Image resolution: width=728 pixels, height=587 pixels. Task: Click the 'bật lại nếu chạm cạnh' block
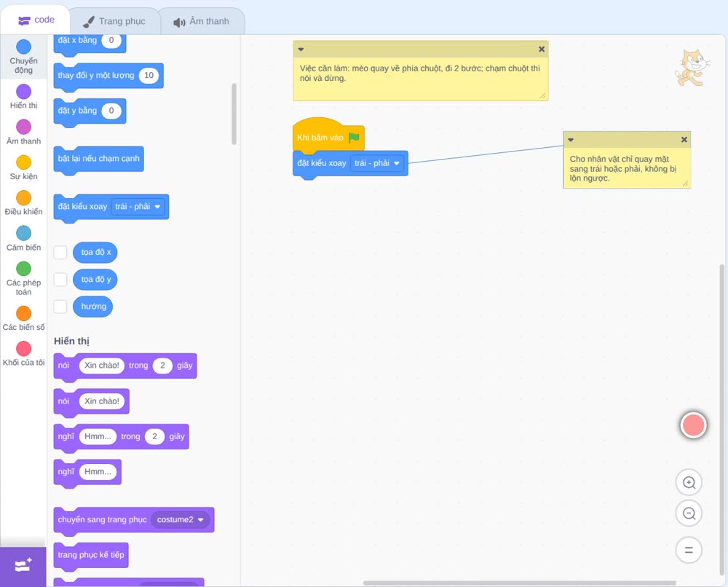pos(98,159)
